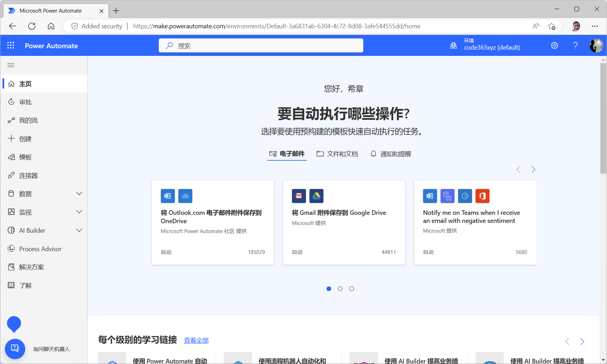Screen dimensions: 607x364
Task: Open 使用流程机器人自动化 learning card
Action: coord(283,358)
